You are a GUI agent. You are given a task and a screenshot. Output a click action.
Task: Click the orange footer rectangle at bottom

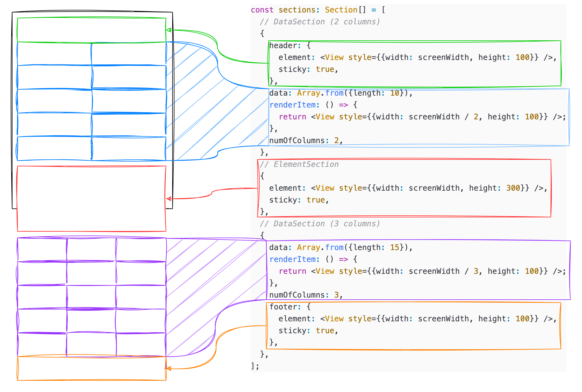coord(91,368)
